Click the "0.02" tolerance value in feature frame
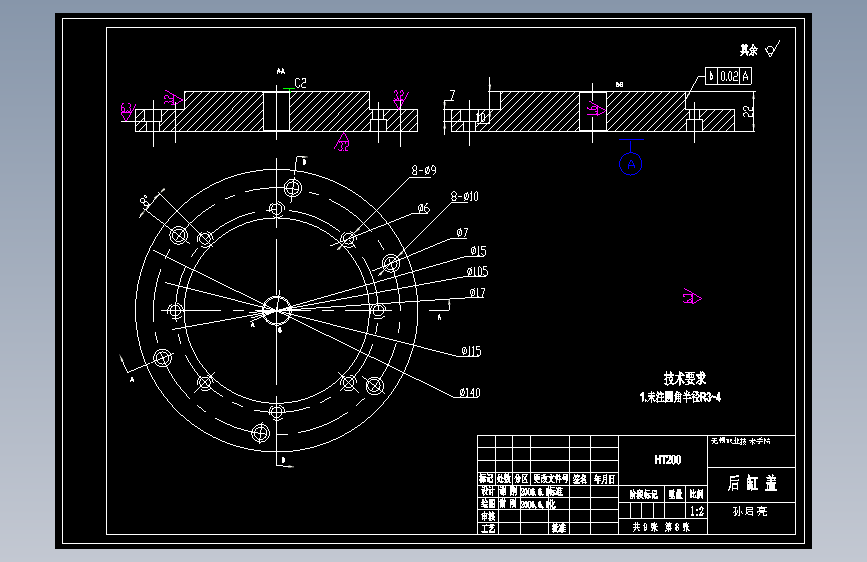The image size is (867, 562). (729, 76)
